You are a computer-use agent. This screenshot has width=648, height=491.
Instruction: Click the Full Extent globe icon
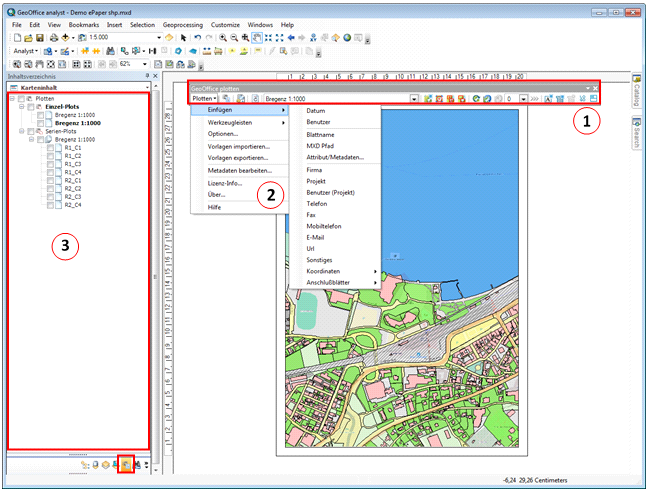346,37
